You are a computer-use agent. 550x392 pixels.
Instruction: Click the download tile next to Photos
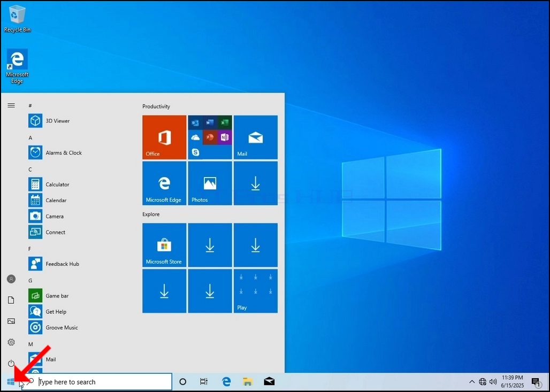coord(255,183)
